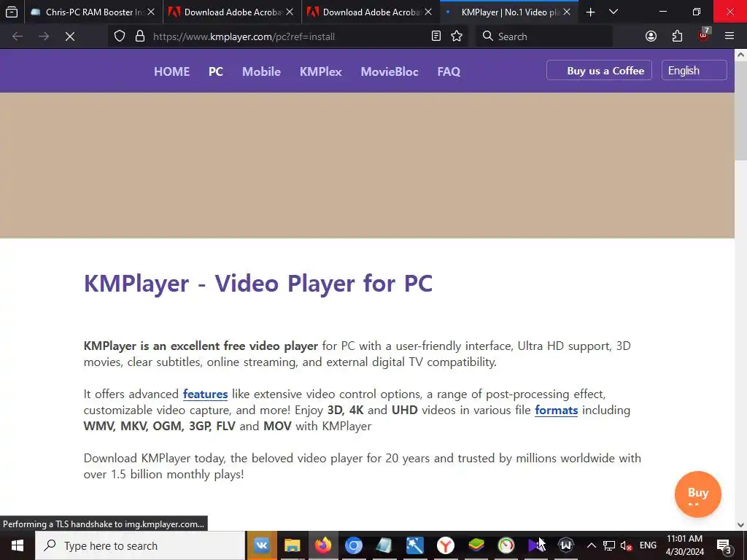Toggle reader view icon in address bar
Viewport: 747px width, 560px height.
(436, 36)
